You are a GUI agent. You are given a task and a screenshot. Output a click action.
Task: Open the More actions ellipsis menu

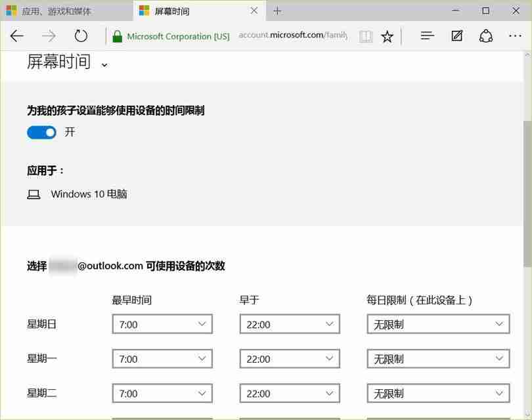[515, 35]
